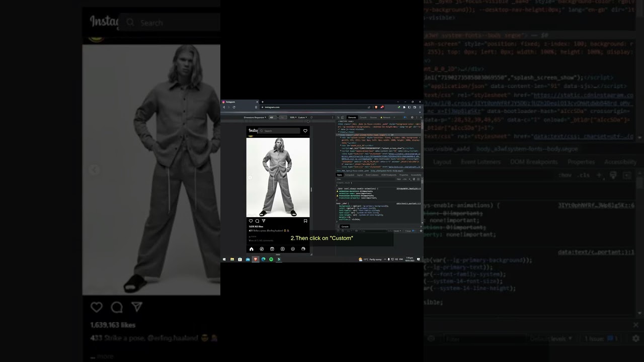Click the new style rule plus icon
The height and width of the screenshot is (362, 644).
click(x=410, y=179)
